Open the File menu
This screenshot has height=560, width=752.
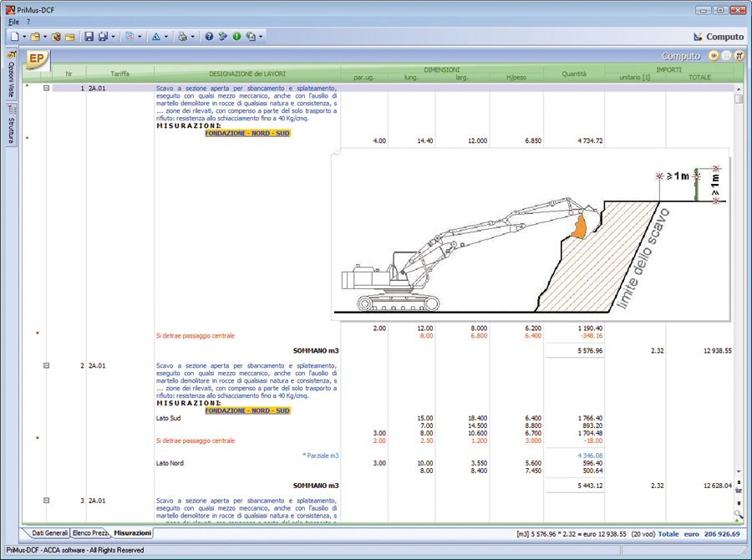click(13, 20)
